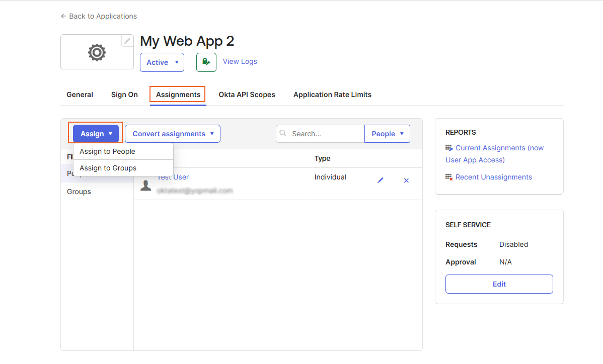This screenshot has height=364, width=603.
Task: Click the green lock key icon button
Action: pos(206,62)
